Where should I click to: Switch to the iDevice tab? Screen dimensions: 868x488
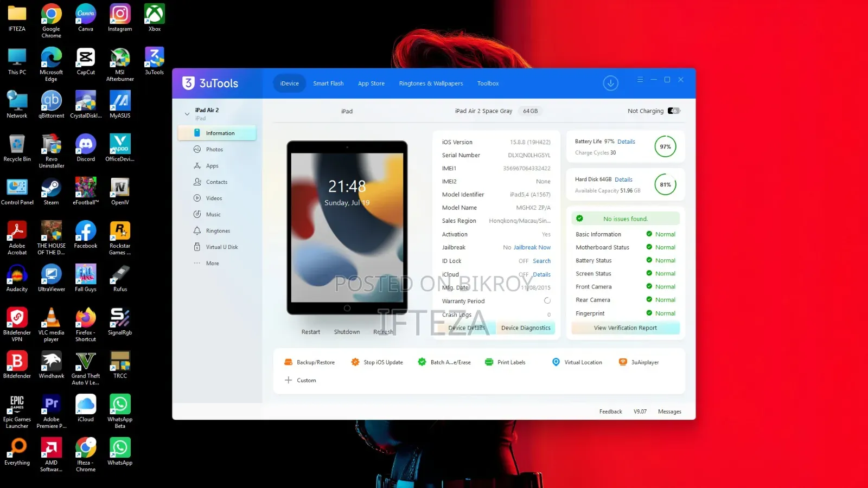click(289, 84)
